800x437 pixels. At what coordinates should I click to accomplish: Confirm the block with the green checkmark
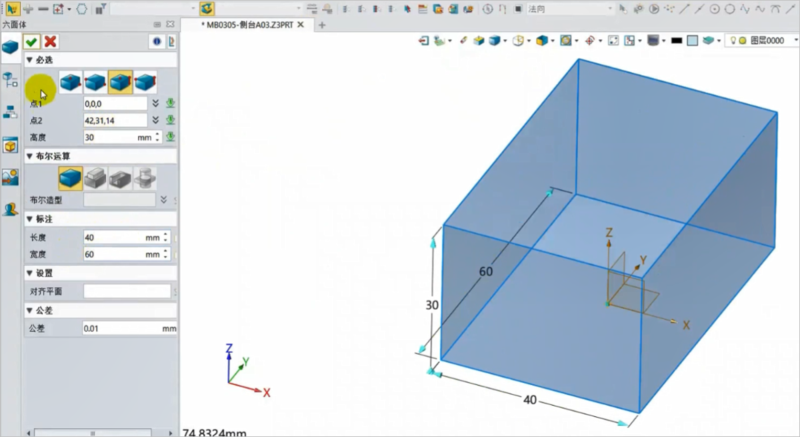[x=32, y=42]
